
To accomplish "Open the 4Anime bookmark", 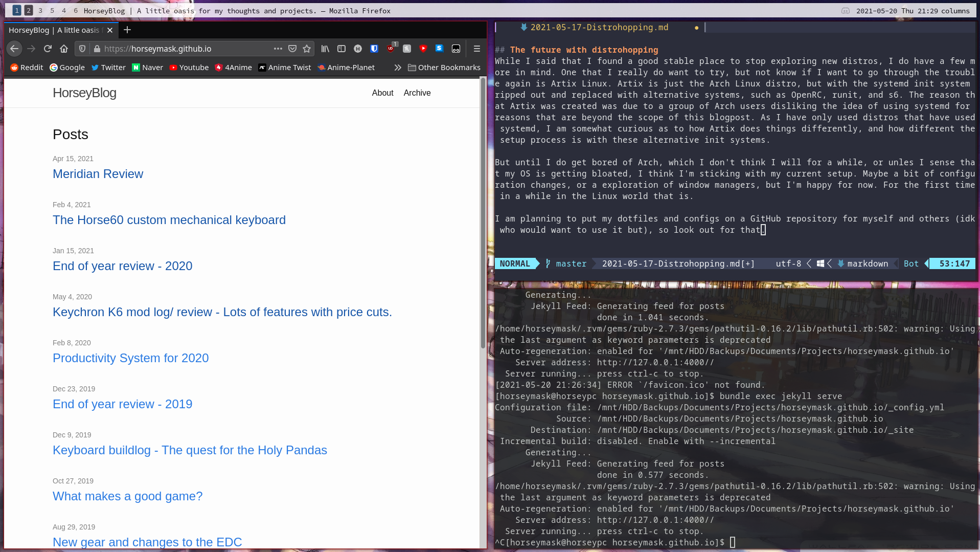I will [x=234, y=68].
